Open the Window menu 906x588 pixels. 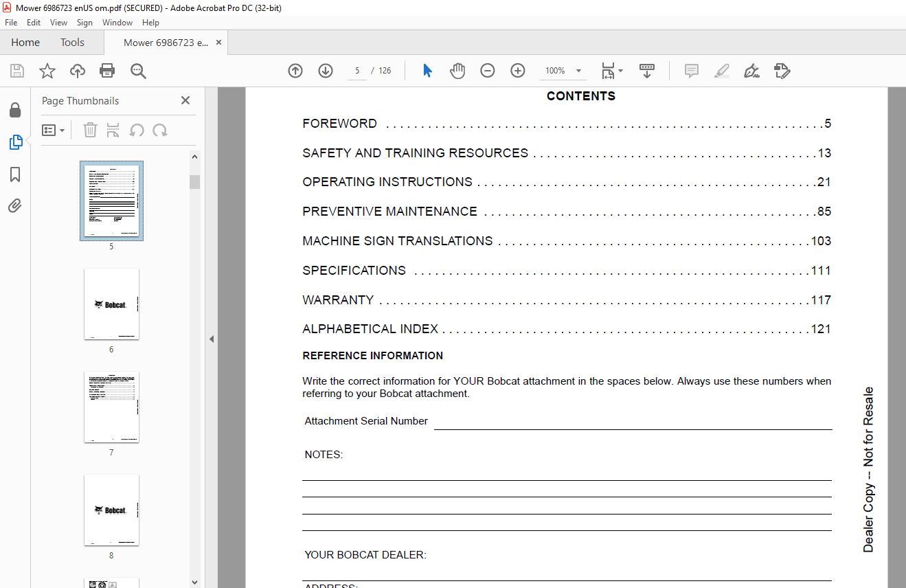point(117,23)
